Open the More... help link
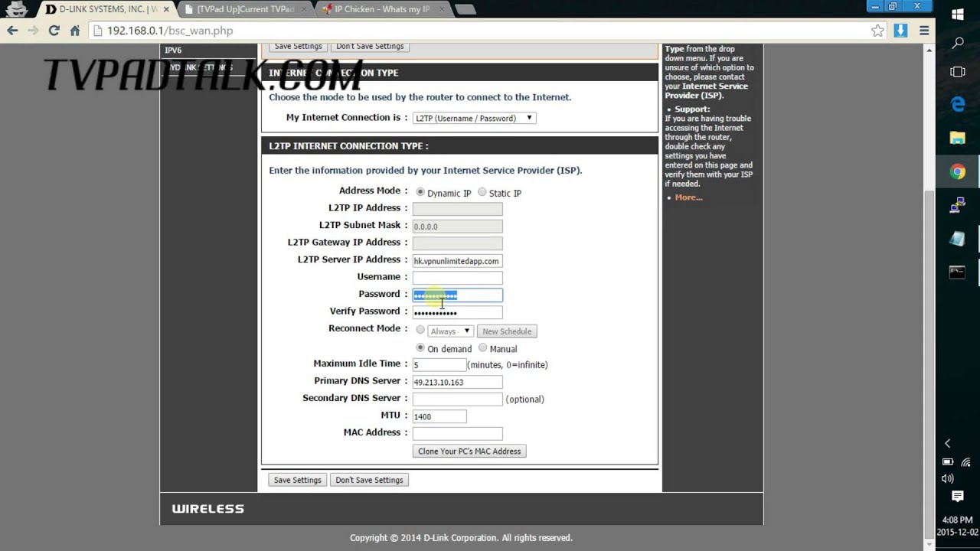This screenshot has width=980, height=551. (x=688, y=197)
